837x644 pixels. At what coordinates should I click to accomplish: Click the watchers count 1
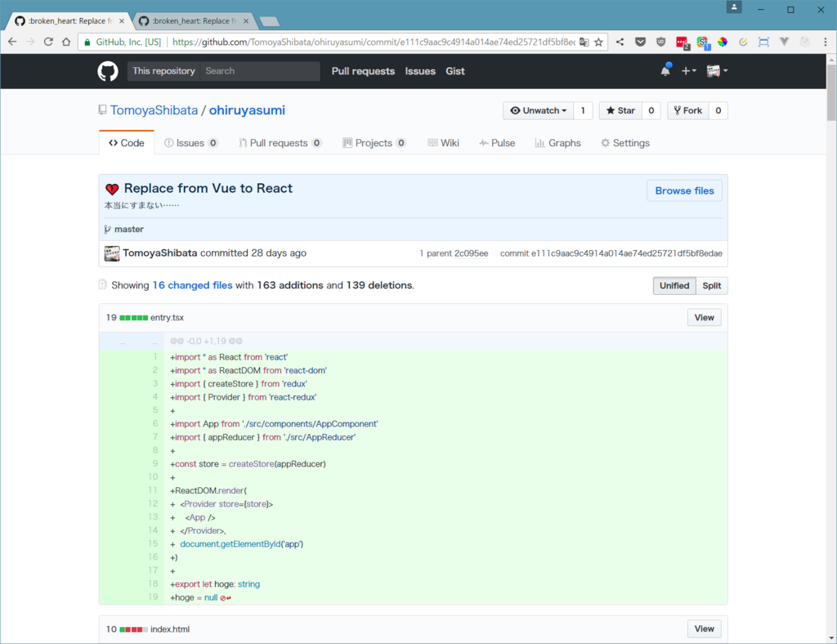583,110
